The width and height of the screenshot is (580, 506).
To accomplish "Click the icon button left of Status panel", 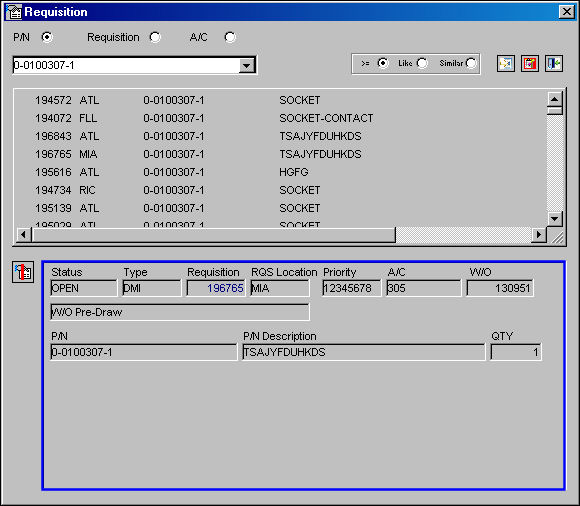I will 23,272.
